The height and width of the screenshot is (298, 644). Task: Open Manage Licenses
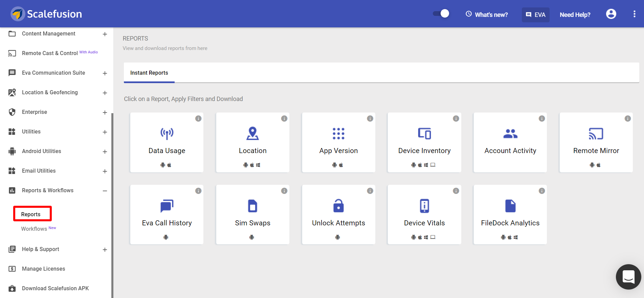click(43, 269)
